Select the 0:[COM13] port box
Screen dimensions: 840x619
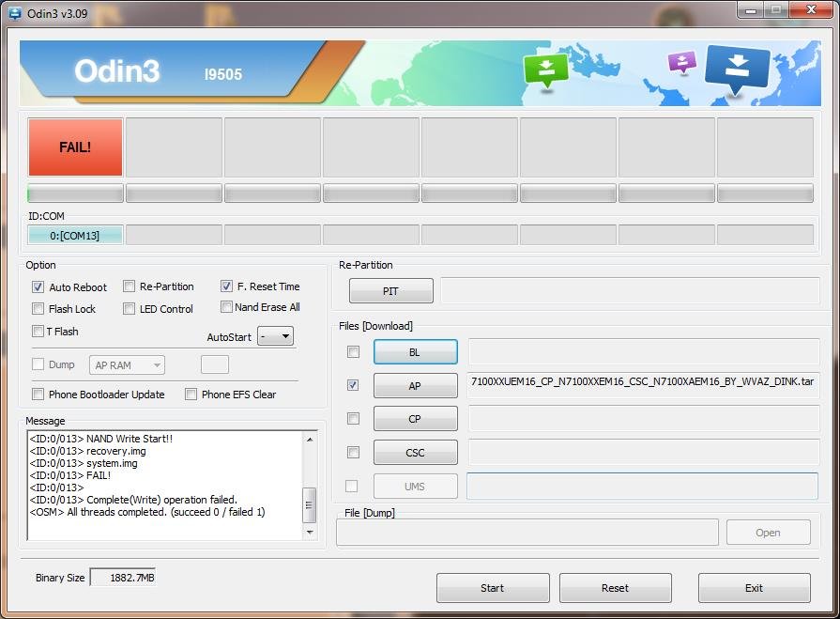(75, 235)
